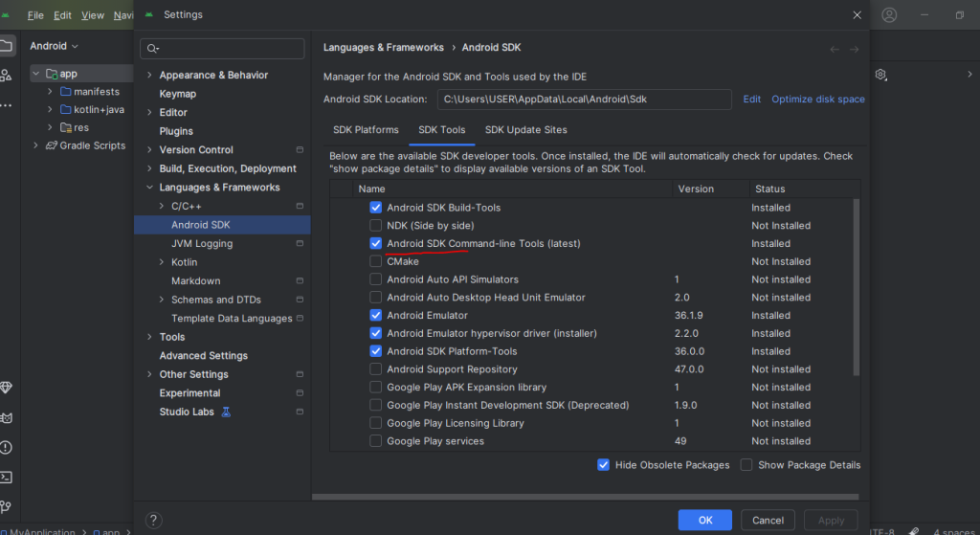Uncheck Hide Obsolete Packages
980x535 pixels.
(x=604, y=465)
